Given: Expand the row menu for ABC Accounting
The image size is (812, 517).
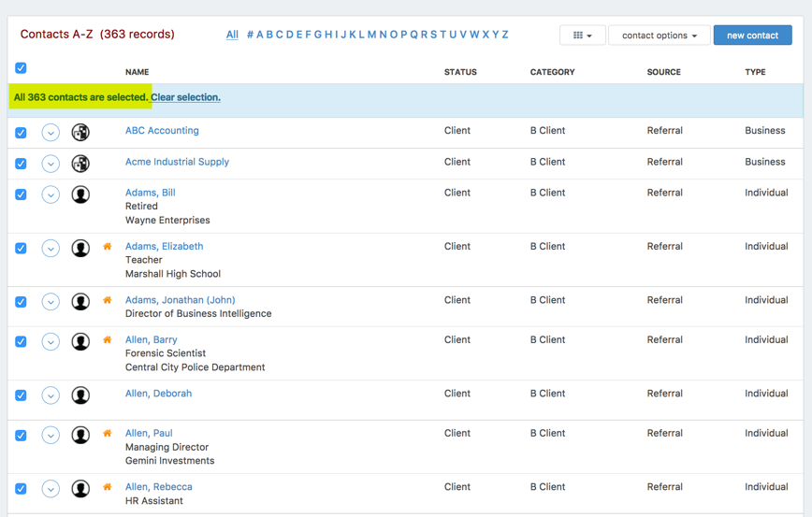Looking at the screenshot, I should 51,133.
